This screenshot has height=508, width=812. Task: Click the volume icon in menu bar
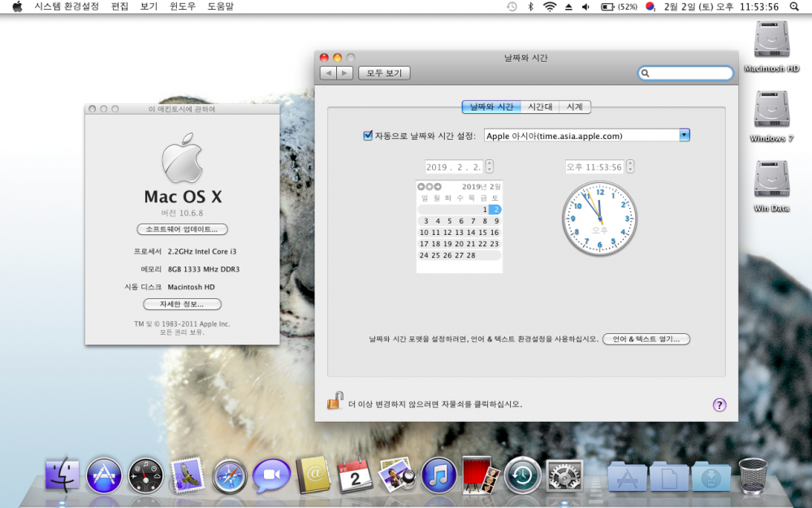pos(585,7)
